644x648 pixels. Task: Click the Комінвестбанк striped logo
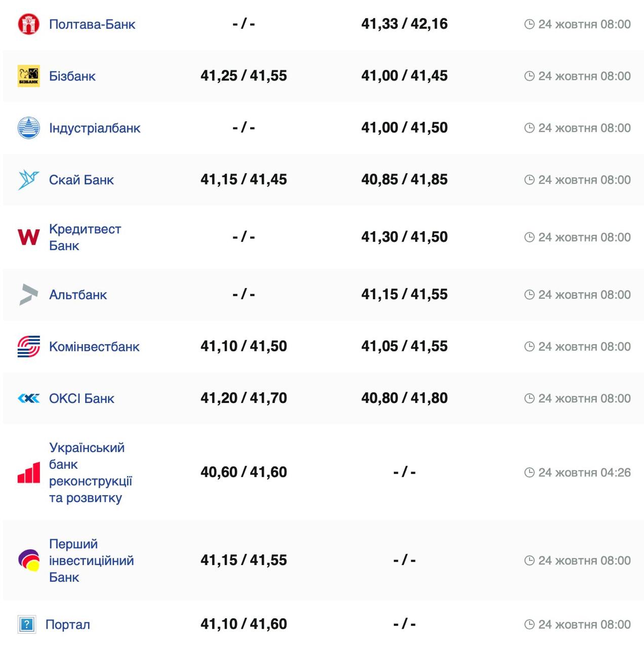(x=28, y=347)
